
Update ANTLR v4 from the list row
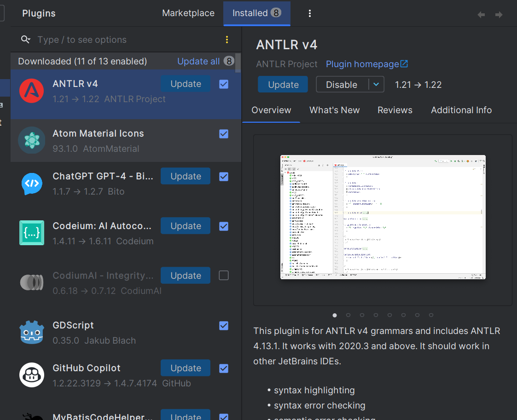[x=186, y=84]
